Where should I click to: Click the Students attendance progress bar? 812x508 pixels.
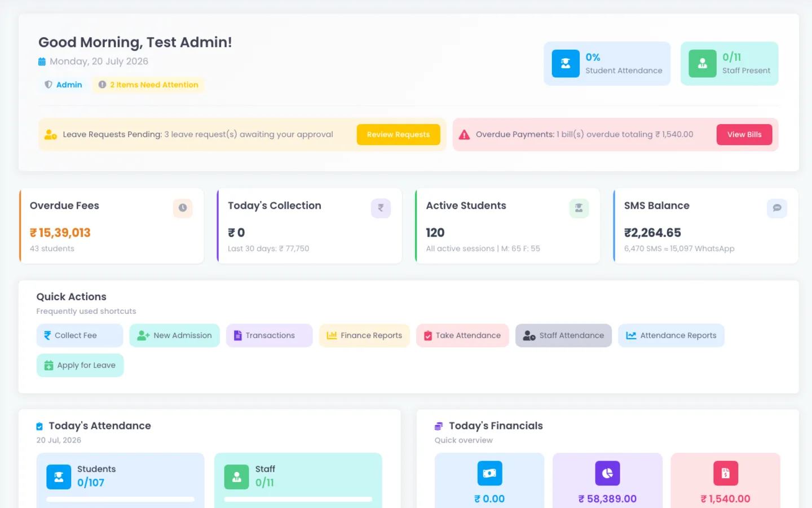pyautogui.click(x=120, y=500)
